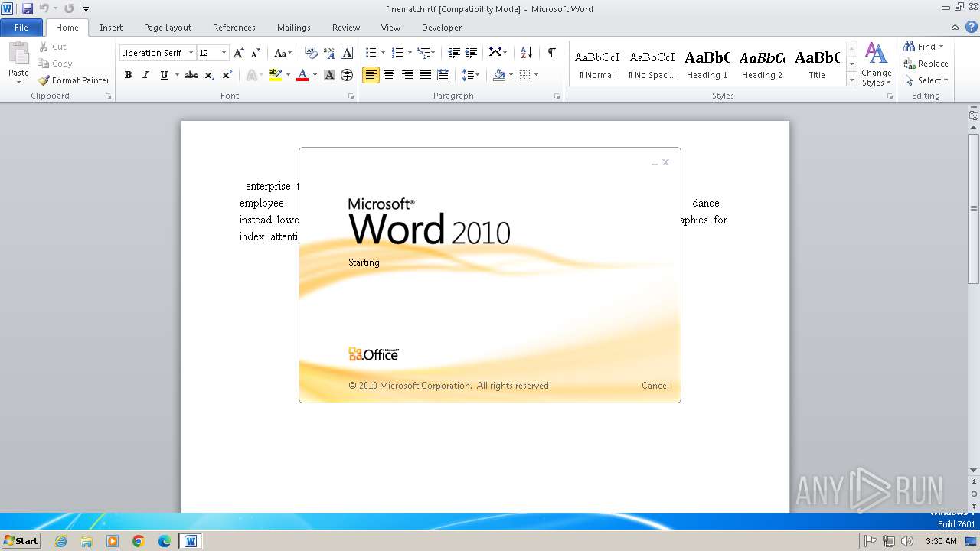Screen dimensions: 980x551
Task: Click the Save icon in Quick Access Toolbar
Action: (x=28, y=8)
